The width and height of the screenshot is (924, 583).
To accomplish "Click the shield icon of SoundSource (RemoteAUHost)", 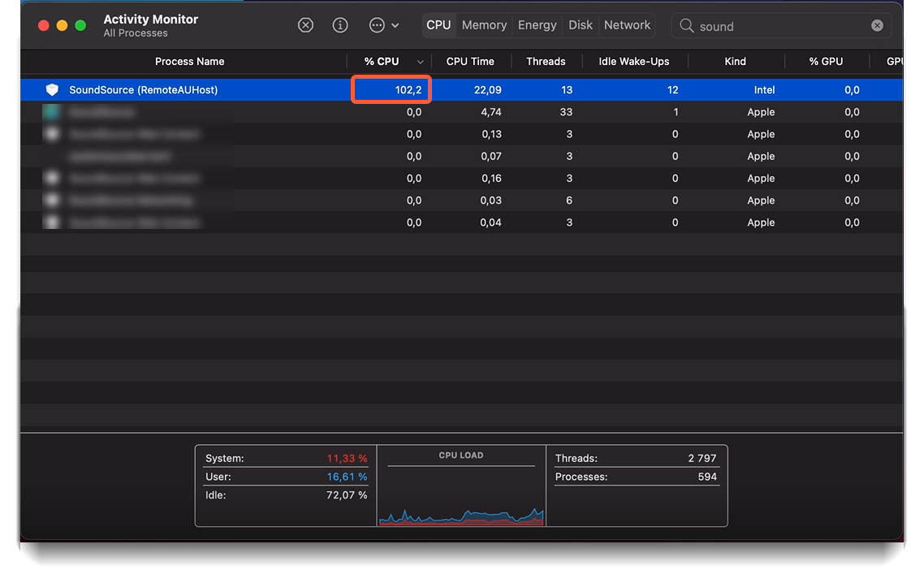I will point(53,89).
